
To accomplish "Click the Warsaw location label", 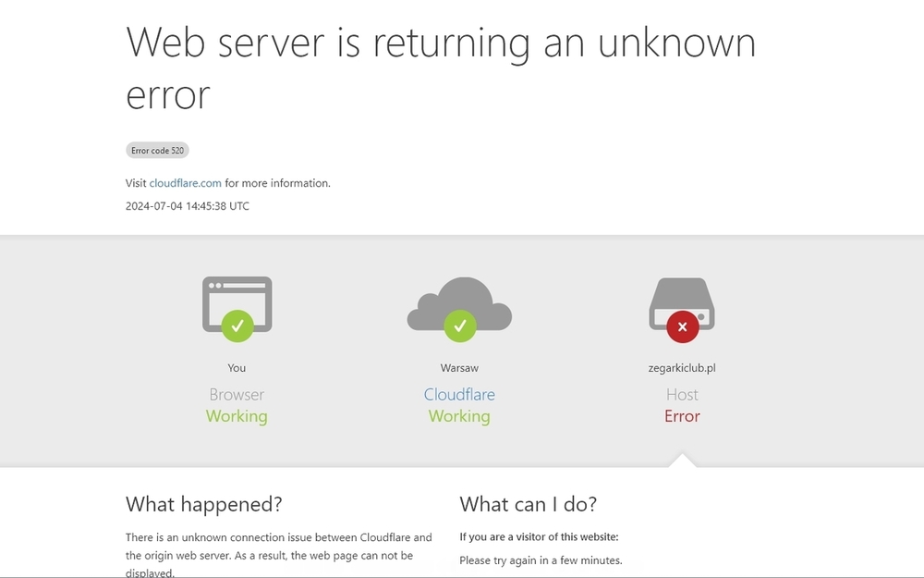I will coord(459,368).
